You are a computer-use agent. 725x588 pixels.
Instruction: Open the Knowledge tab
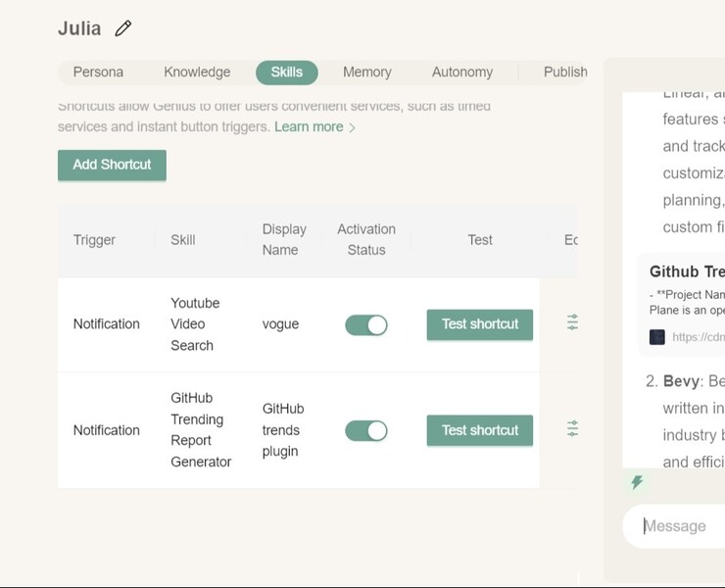197,73
